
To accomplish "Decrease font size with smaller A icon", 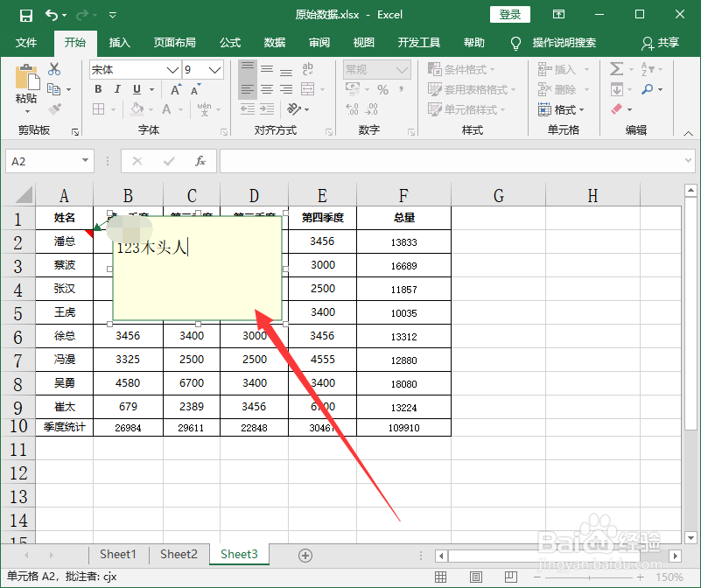I will pyautogui.click(x=195, y=89).
